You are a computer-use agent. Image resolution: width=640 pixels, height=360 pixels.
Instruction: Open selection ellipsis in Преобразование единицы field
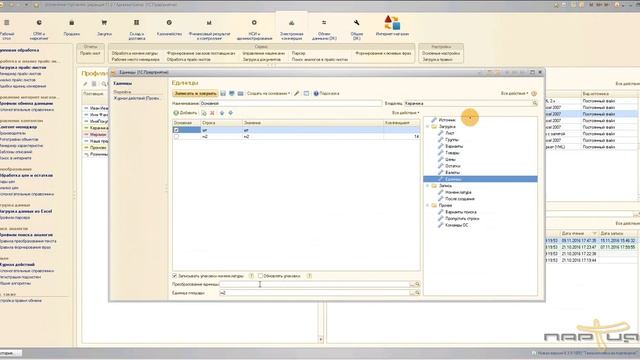[x=412, y=284]
